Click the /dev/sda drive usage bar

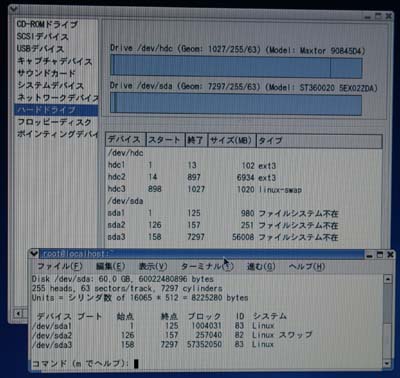(236, 105)
